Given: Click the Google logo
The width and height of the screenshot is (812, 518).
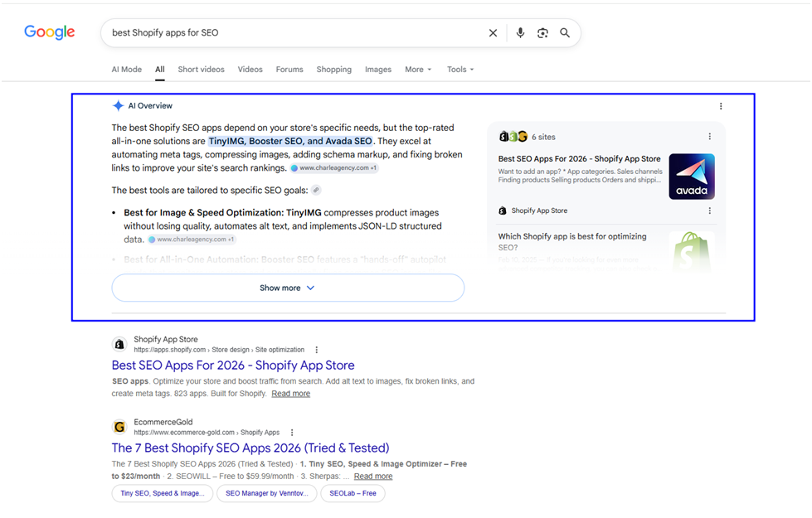Looking at the screenshot, I should tap(49, 32).
